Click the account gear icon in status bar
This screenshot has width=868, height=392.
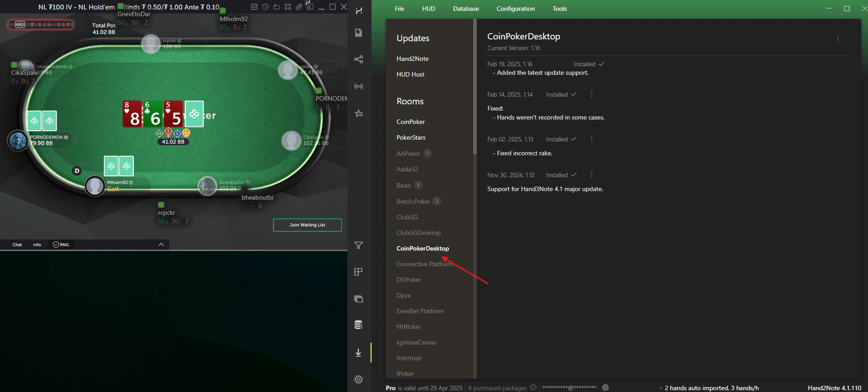pyautogui.click(x=605, y=388)
